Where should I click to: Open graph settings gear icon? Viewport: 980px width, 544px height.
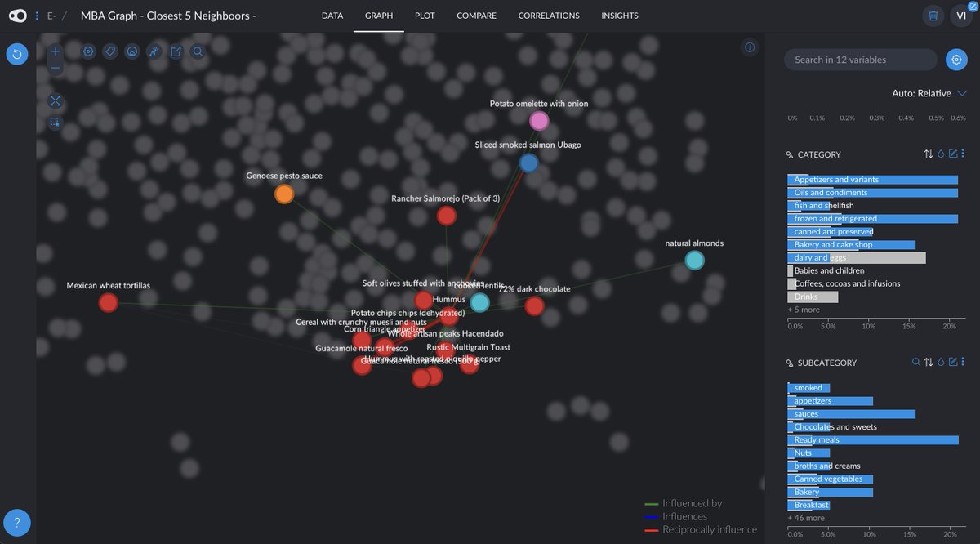coord(88,51)
